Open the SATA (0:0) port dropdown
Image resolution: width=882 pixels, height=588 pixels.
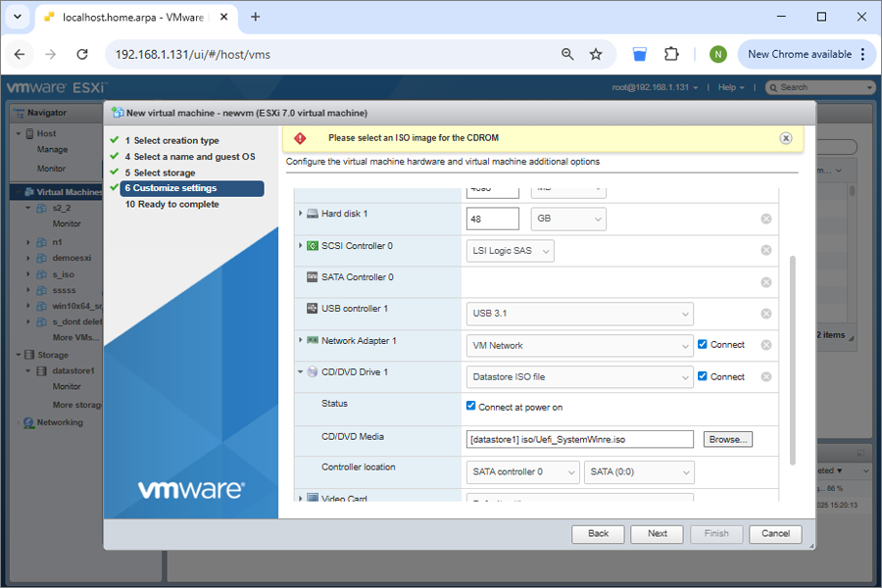tap(639, 472)
